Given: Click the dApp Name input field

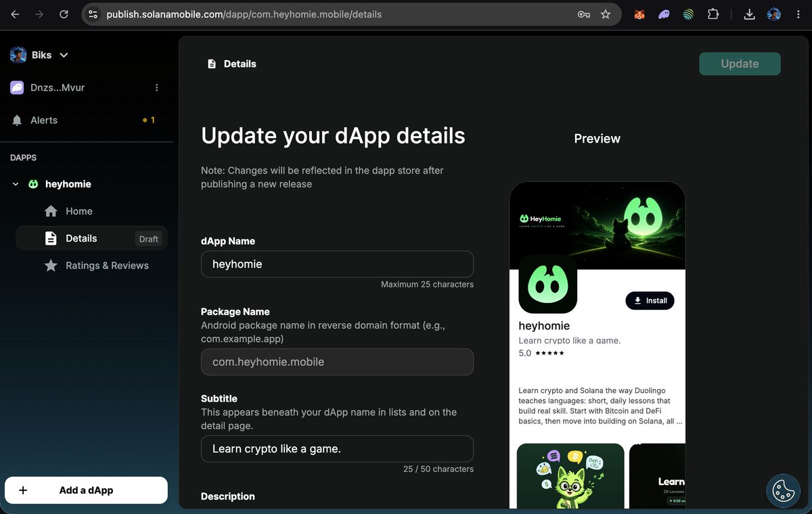Looking at the screenshot, I should point(337,264).
